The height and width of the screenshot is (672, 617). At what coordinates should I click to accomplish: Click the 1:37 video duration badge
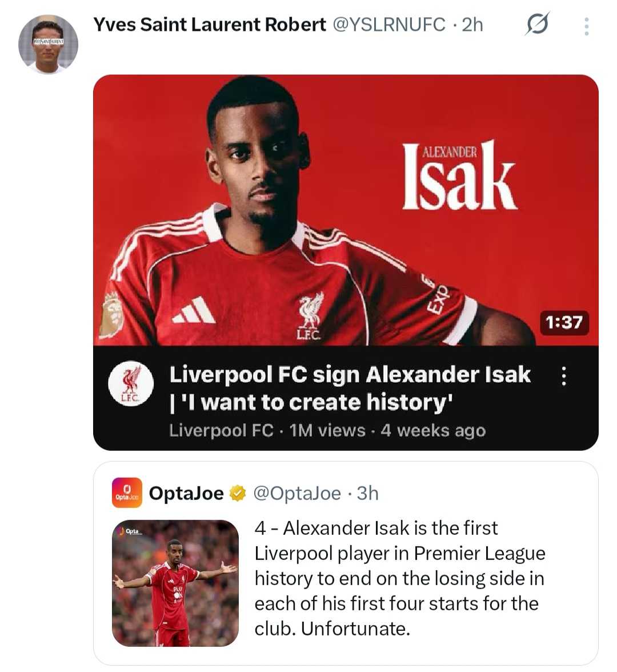[x=563, y=322]
